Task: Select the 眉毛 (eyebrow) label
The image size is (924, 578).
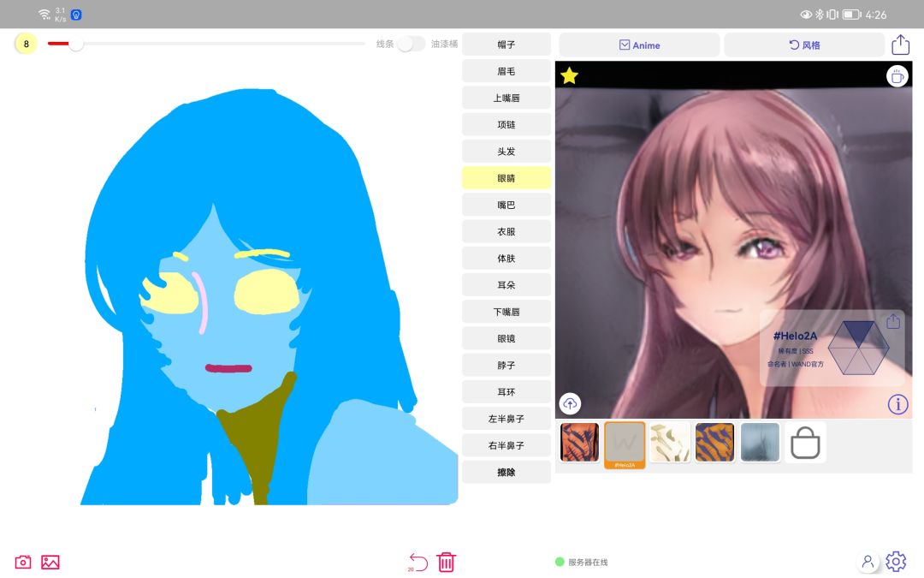Action: coord(506,71)
